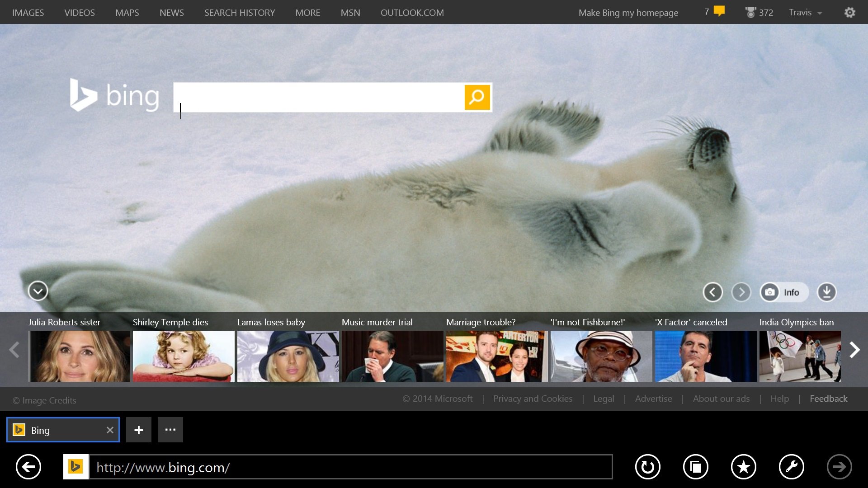Click the Make Bing my homepage link

[628, 12]
